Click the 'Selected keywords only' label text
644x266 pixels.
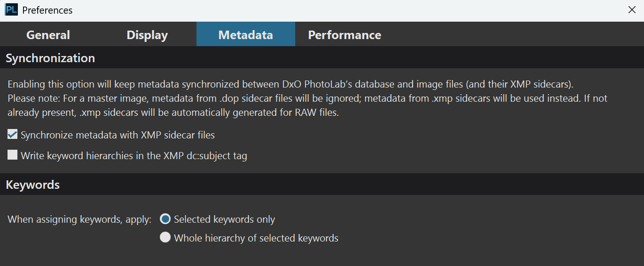(225, 219)
